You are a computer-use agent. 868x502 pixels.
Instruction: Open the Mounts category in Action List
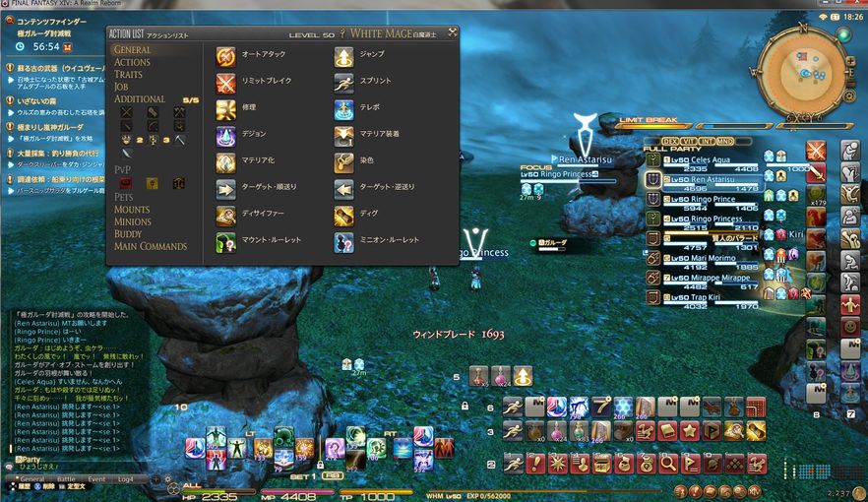click(x=132, y=210)
